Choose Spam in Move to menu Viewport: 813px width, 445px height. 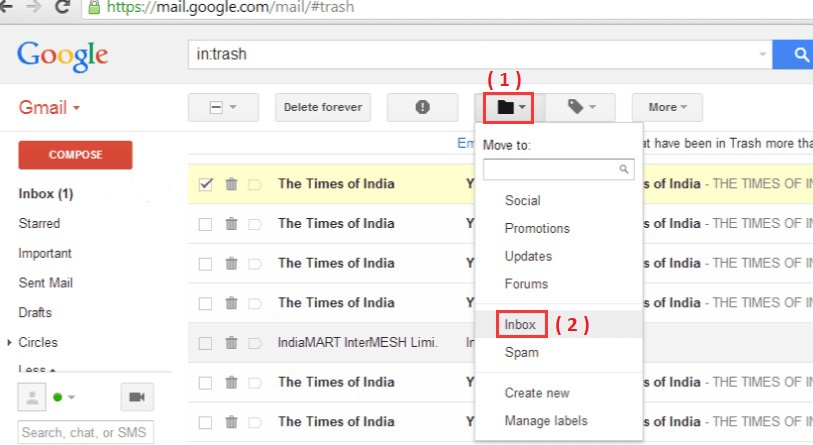pyautogui.click(x=522, y=353)
